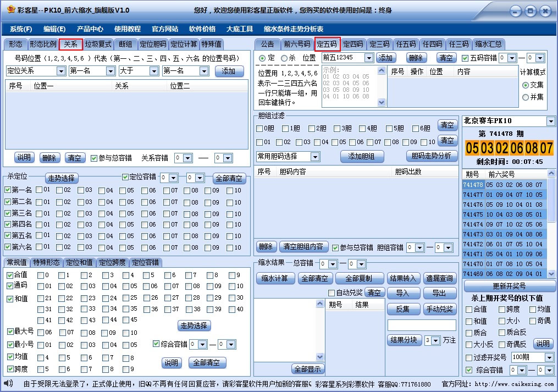Click the 遗漏查询 omission query button
Viewport: 558px width, 392px height.
(x=440, y=278)
